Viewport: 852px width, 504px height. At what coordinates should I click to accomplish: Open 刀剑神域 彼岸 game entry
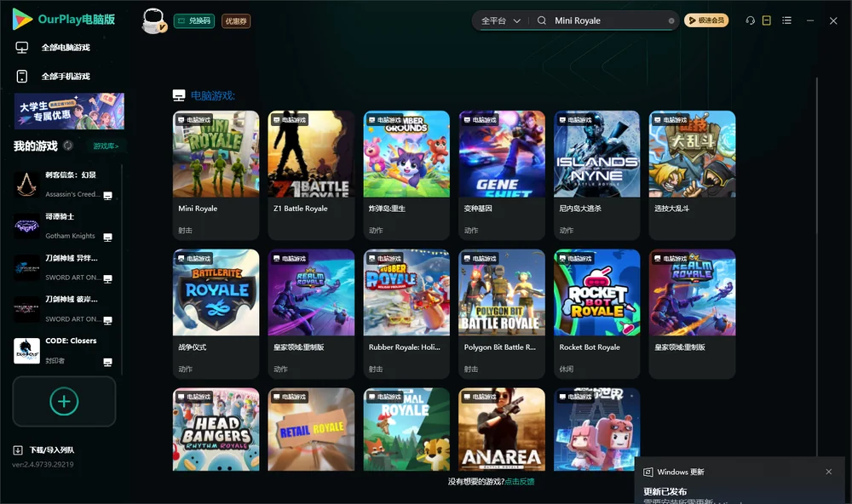click(63, 309)
